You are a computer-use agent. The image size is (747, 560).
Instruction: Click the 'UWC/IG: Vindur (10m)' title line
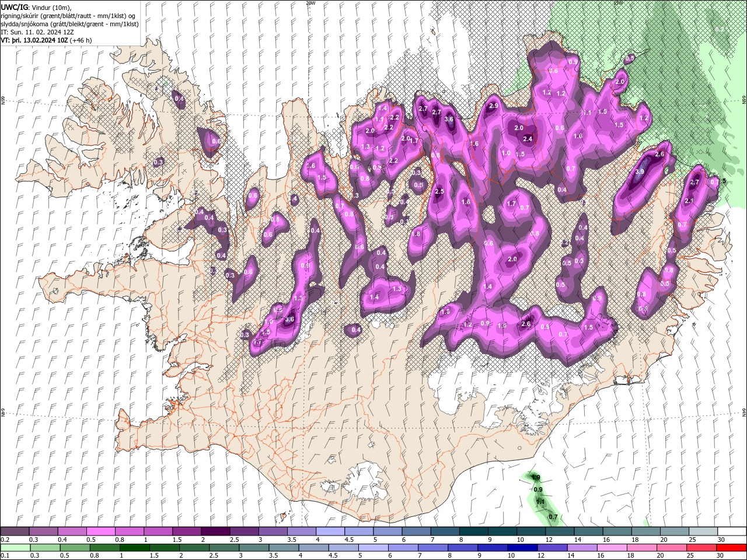(x=36, y=7)
